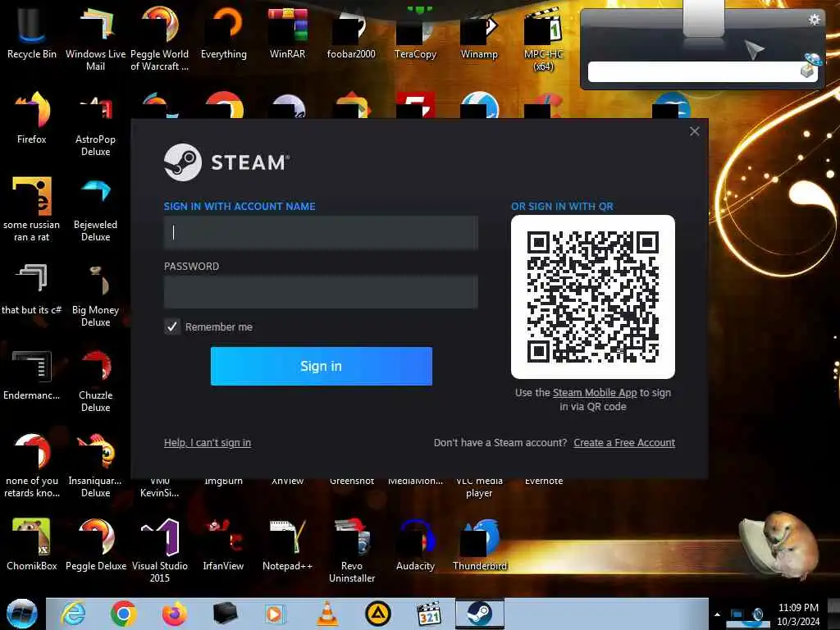Image resolution: width=840 pixels, height=630 pixels.
Task: Launch the Everything search shortcut
Action: click(224, 32)
